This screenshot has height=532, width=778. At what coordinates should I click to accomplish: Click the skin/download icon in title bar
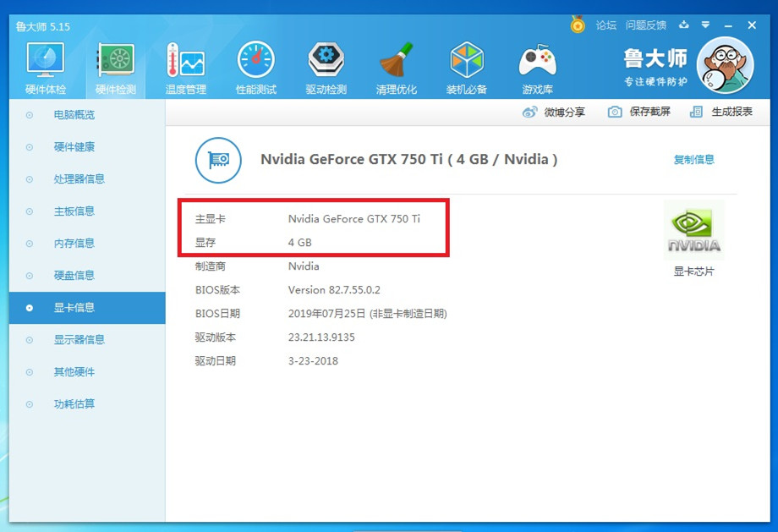[x=684, y=25]
